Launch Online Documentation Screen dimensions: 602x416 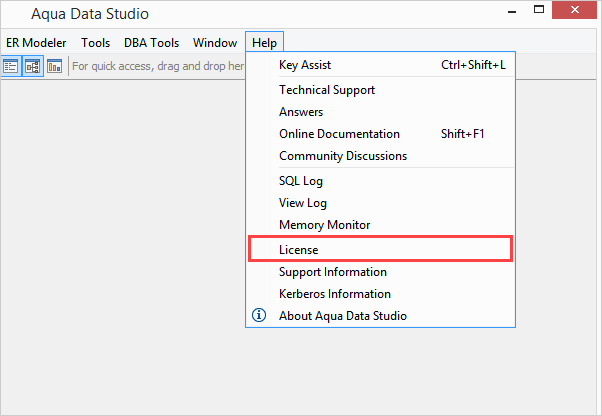(339, 134)
